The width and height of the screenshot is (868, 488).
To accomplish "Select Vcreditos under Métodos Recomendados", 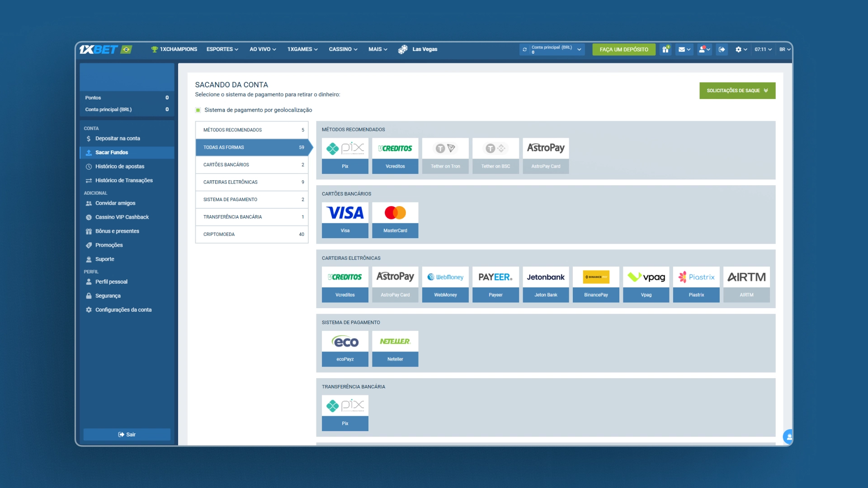I will (395, 156).
